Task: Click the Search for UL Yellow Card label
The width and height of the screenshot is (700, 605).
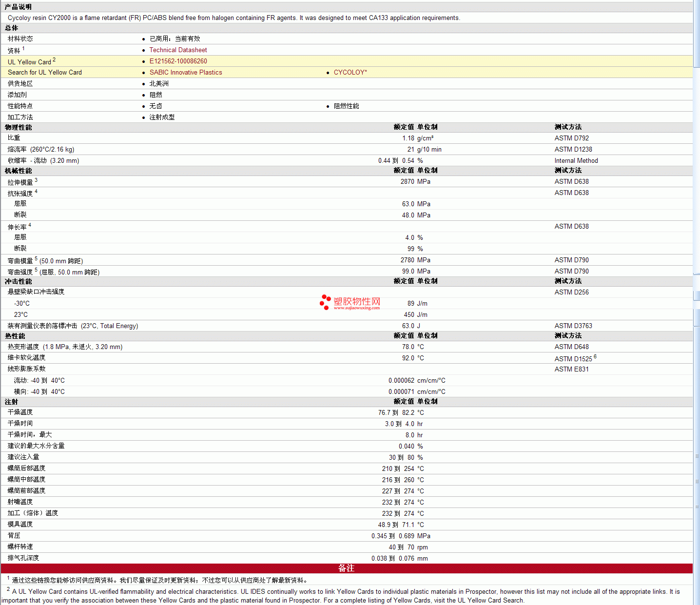Action: (x=44, y=72)
